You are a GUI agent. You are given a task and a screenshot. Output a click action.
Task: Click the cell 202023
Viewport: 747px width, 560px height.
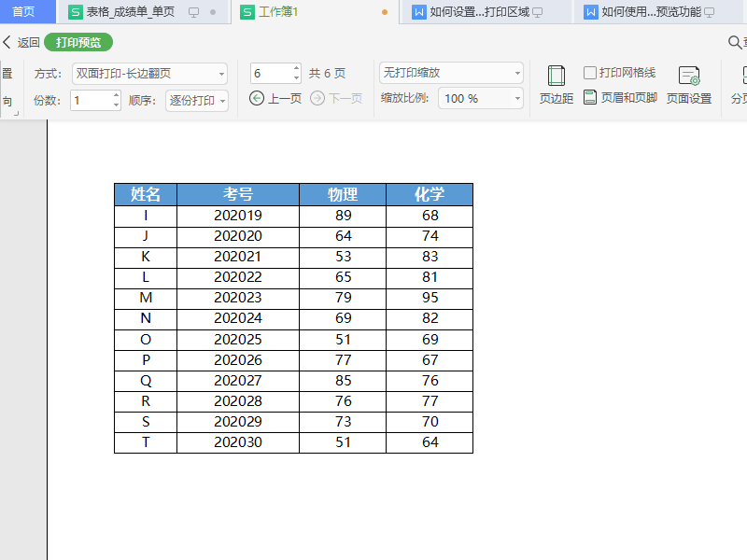[238, 298]
